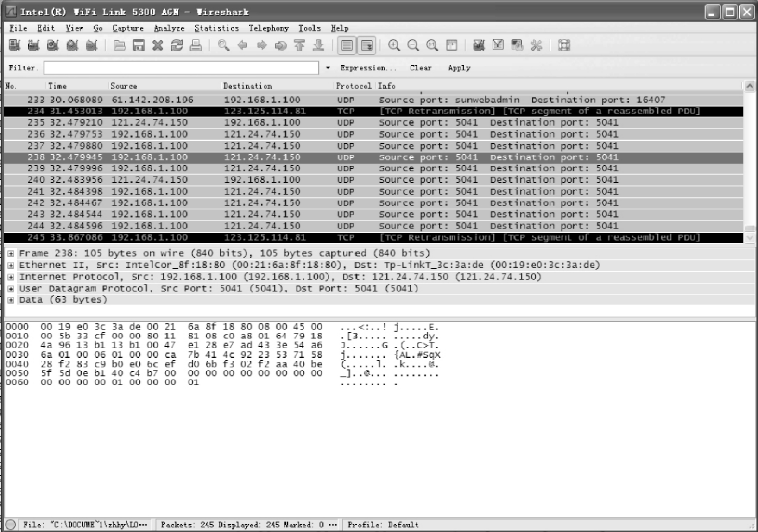
Task: Sort packets by Info column header
Action: (559, 86)
